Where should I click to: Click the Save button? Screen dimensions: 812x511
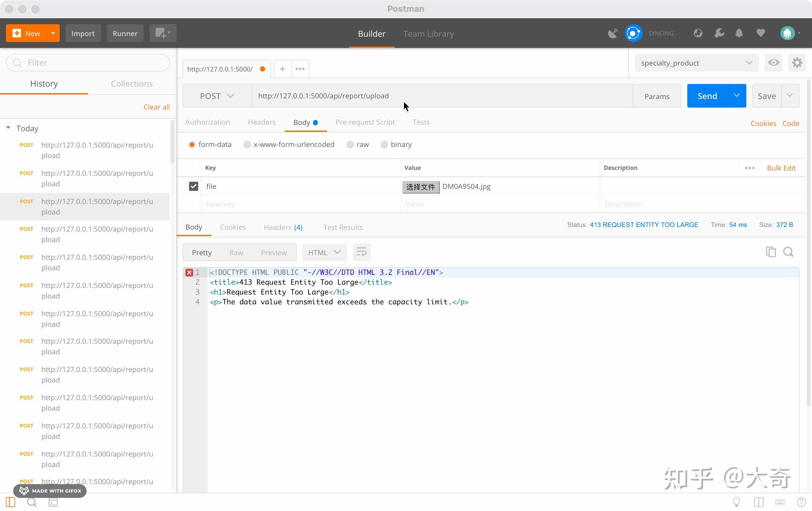766,96
